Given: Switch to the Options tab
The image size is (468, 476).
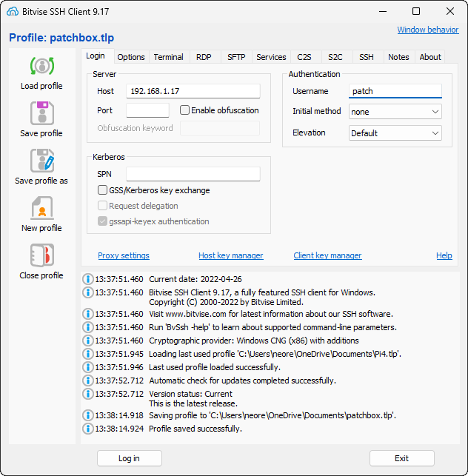Looking at the screenshot, I should (x=131, y=57).
